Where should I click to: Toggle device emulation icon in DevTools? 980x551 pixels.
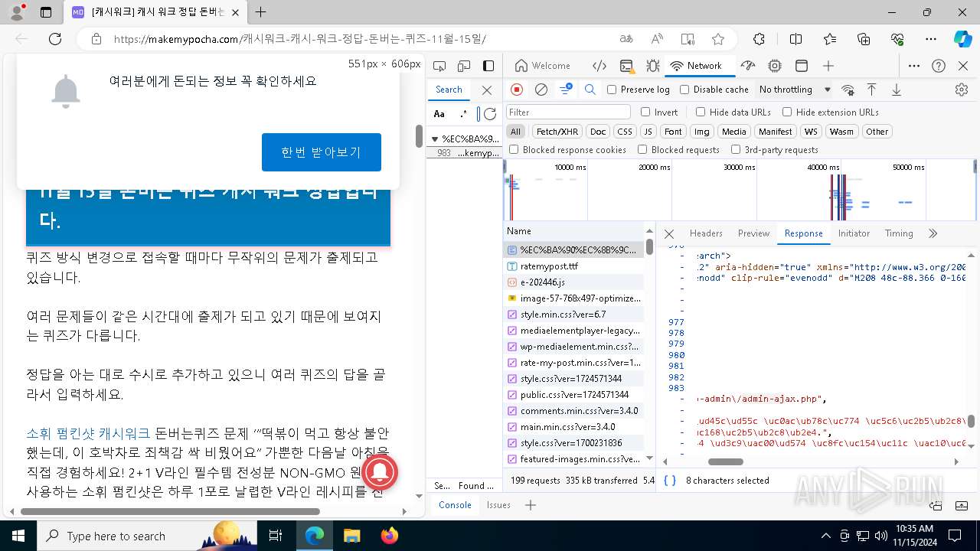(464, 66)
